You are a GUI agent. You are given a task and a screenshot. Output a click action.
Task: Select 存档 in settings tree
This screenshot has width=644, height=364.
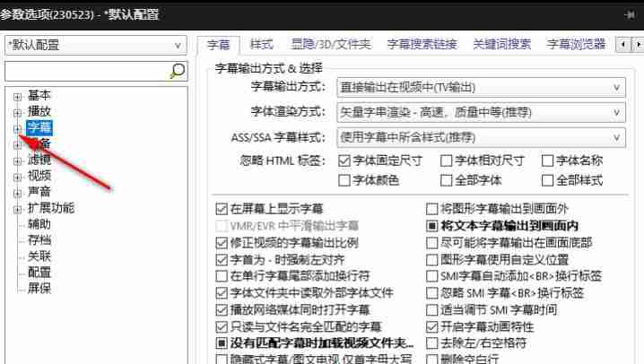pos(39,240)
